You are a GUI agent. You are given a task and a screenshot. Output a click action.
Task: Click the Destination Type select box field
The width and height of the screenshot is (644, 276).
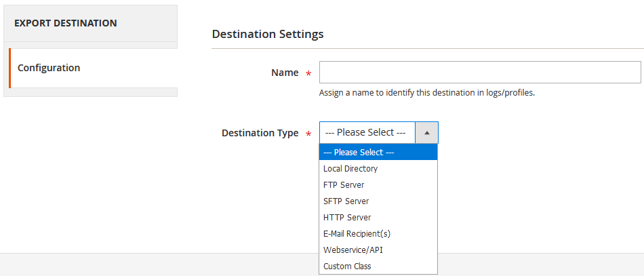(x=379, y=133)
